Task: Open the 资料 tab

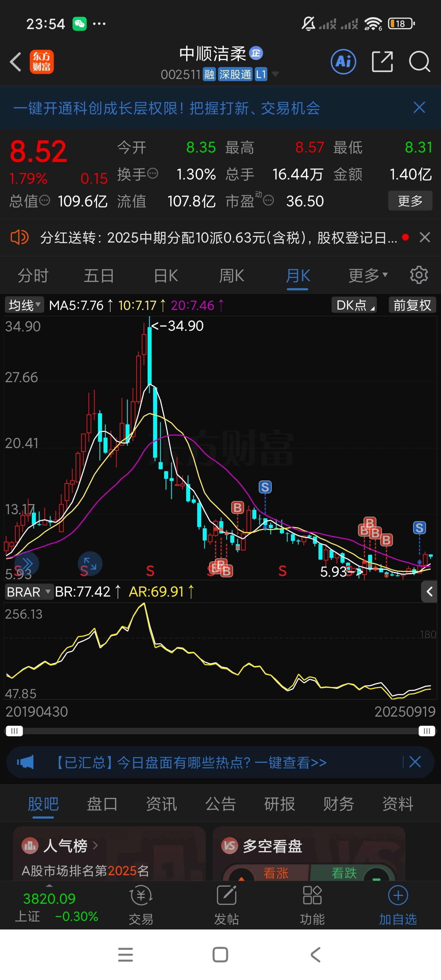Action: click(x=398, y=804)
